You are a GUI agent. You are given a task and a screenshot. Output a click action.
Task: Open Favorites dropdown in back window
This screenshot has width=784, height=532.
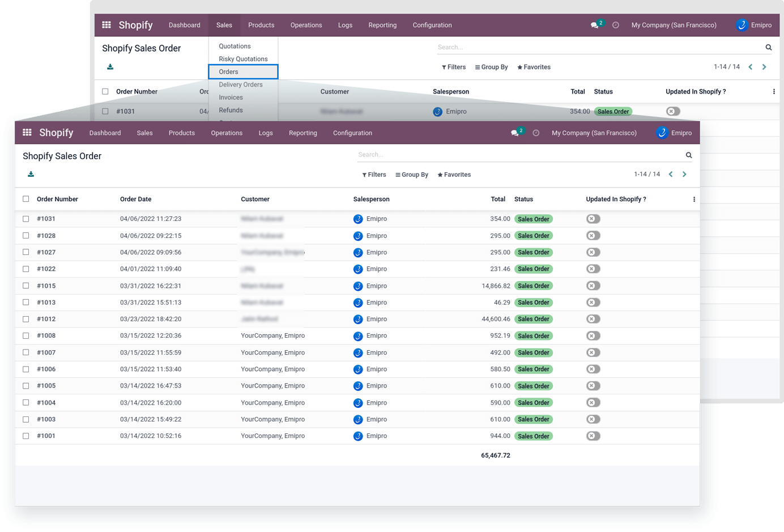click(x=534, y=67)
